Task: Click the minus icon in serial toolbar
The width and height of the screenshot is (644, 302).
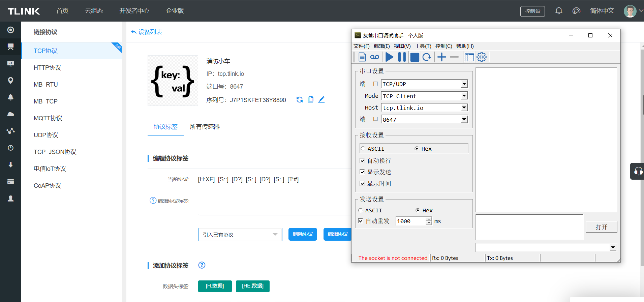Action: pos(454,57)
